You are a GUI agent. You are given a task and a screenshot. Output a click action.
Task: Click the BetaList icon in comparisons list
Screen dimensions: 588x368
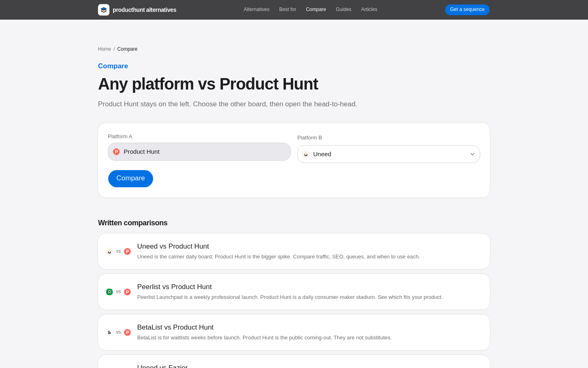(x=109, y=332)
